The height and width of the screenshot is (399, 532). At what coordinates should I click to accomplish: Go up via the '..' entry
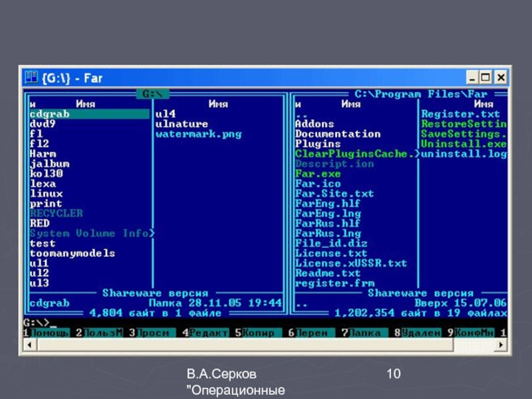(x=301, y=114)
